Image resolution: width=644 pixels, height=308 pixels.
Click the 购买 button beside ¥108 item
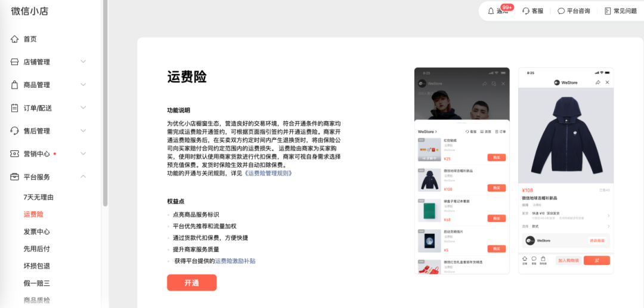497,188
